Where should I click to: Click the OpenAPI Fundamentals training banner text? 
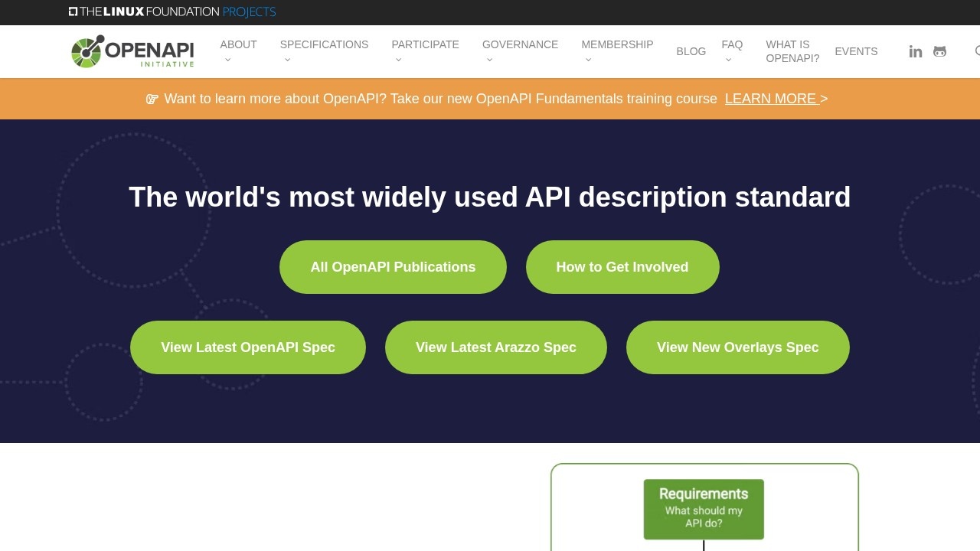(441, 99)
